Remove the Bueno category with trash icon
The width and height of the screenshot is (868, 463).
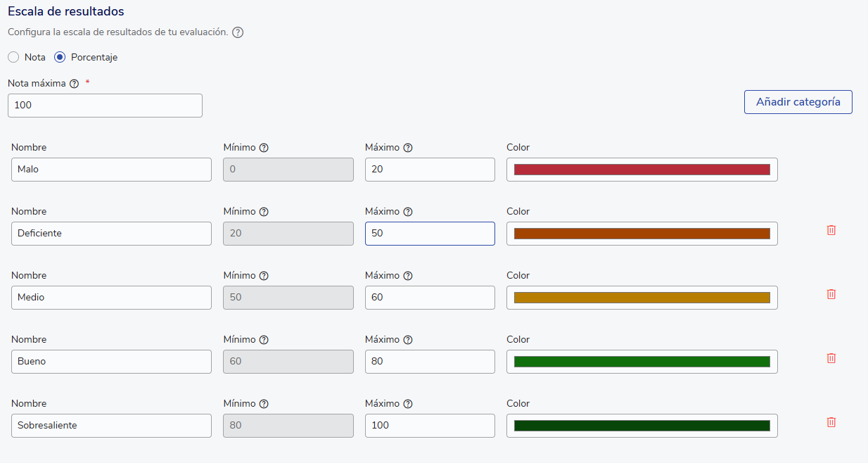pyautogui.click(x=831, y=358)
